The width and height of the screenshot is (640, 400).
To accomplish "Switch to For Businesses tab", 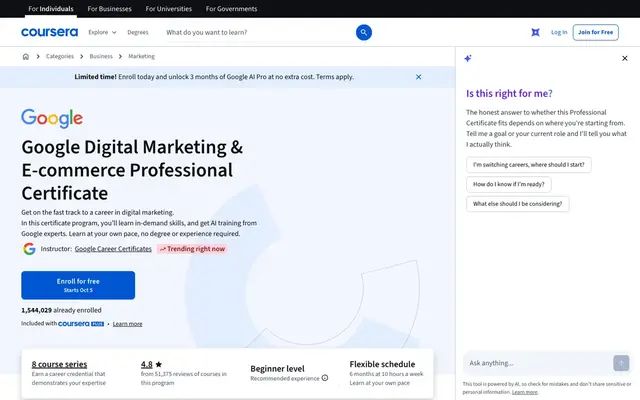I will [x=109, y=9].
